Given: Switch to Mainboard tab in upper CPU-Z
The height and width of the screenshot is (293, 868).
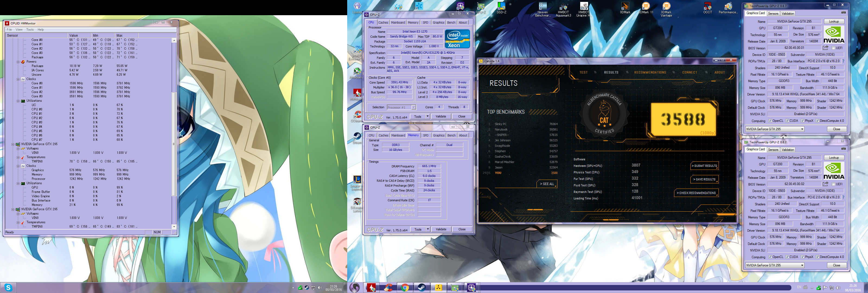Looking at the screenshot, I should tap(398, 23).
